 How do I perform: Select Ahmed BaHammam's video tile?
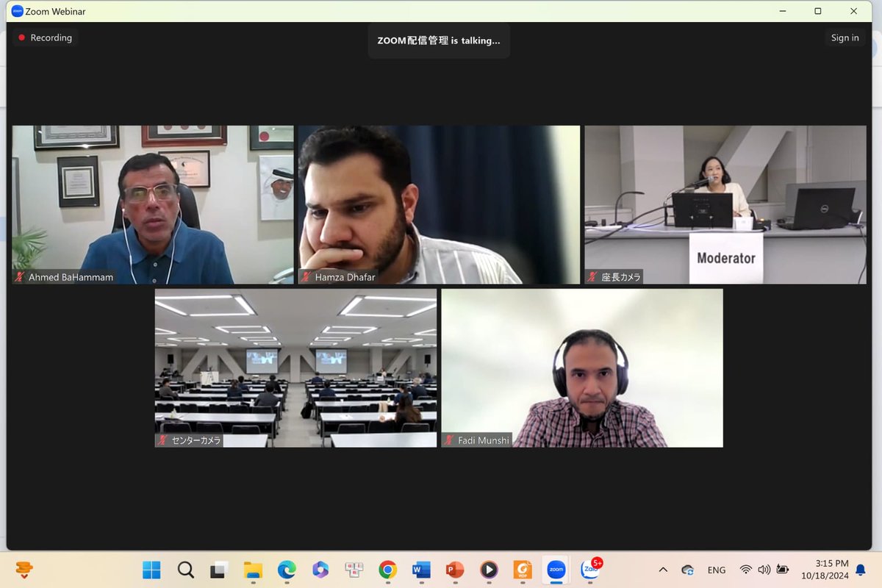tap(153, 205)
